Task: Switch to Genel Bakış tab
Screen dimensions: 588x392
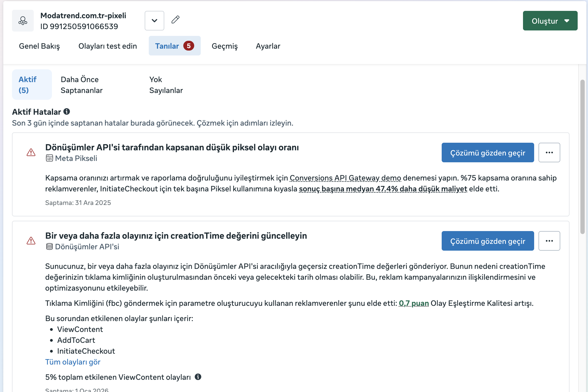Action: pyautogui.click(x=39, y=46)
